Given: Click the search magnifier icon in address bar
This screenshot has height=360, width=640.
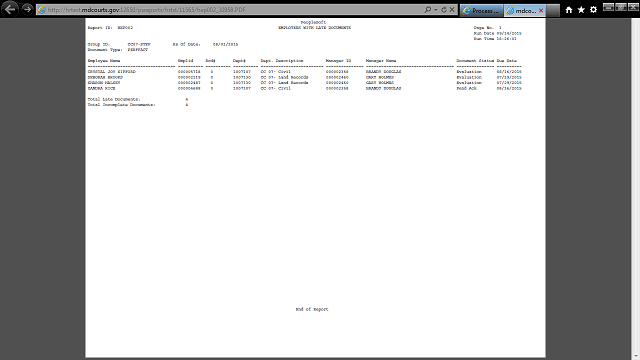Looking at the screenshot, I should coord(427,9).
